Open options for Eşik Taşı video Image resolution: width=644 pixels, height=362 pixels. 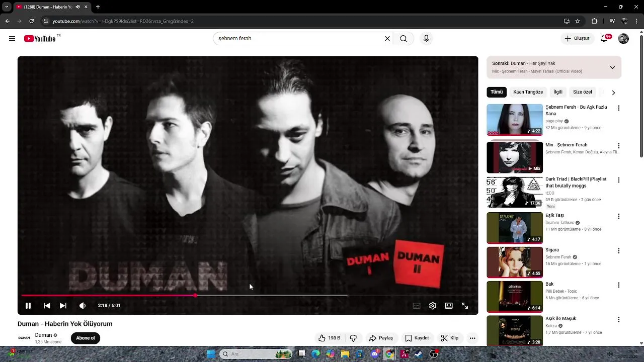tap(619, 216)
